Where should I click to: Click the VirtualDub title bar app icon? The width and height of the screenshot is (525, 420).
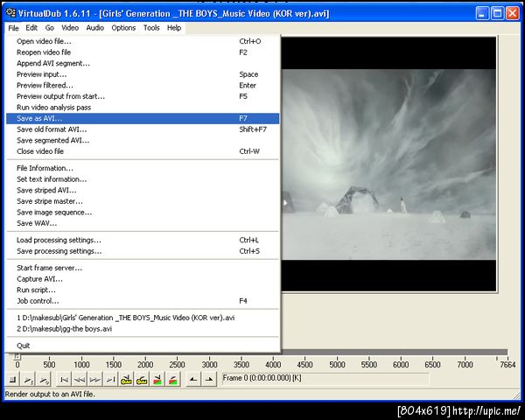pyautogui.click(x=10, y=13)
